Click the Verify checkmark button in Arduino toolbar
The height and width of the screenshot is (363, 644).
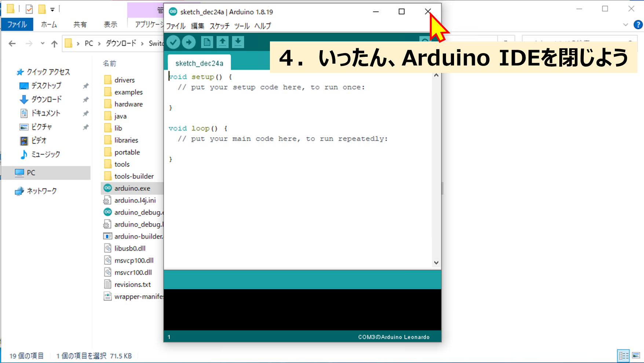(x=173, y=42)
